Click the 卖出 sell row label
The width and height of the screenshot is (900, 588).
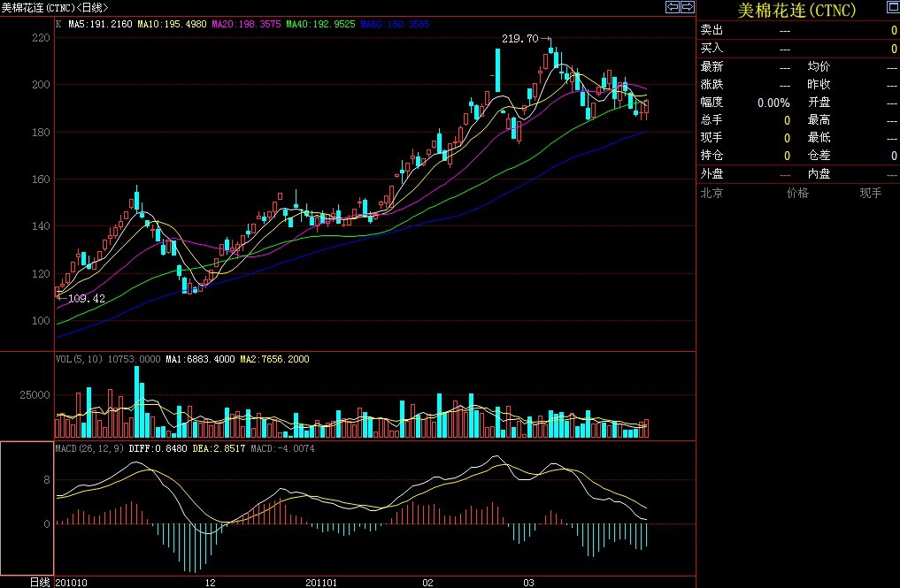click(712, 30)
